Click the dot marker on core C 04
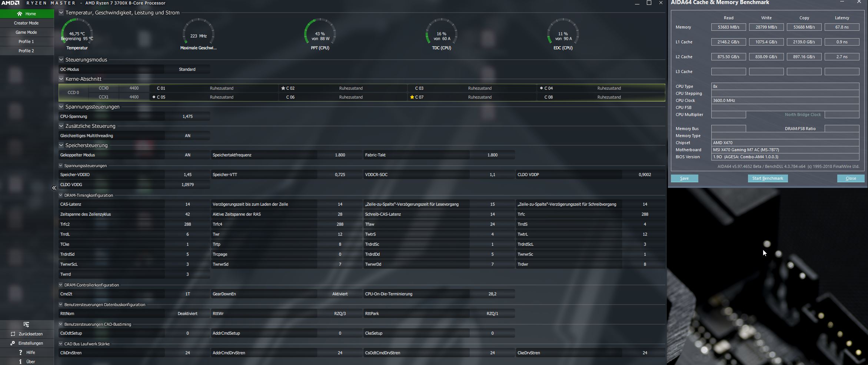Image resolution: width=868 pixels, height=365 pixels. (541, 88)
